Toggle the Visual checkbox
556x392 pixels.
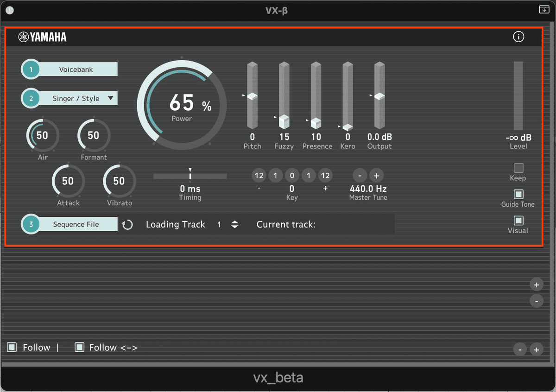click(518, 221)
